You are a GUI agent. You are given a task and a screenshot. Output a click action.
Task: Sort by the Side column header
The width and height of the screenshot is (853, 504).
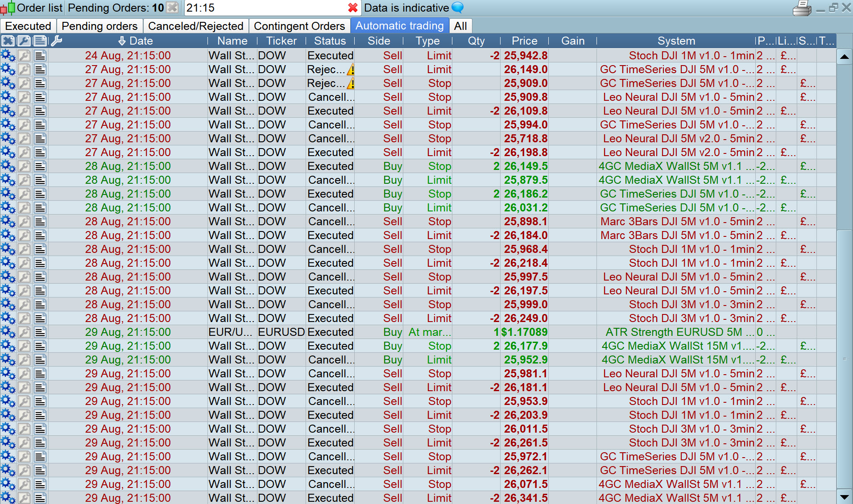pyautogui.click(x=379, y=41)
